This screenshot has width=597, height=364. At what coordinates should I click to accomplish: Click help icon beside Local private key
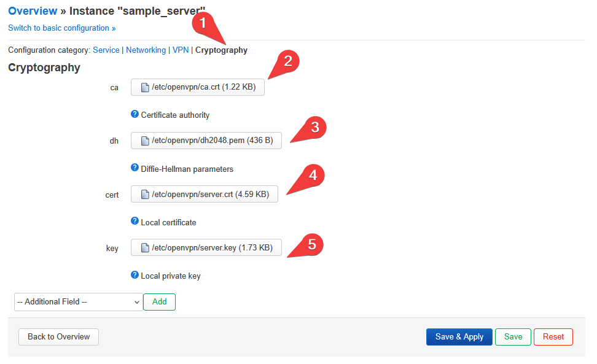[135, 274]
